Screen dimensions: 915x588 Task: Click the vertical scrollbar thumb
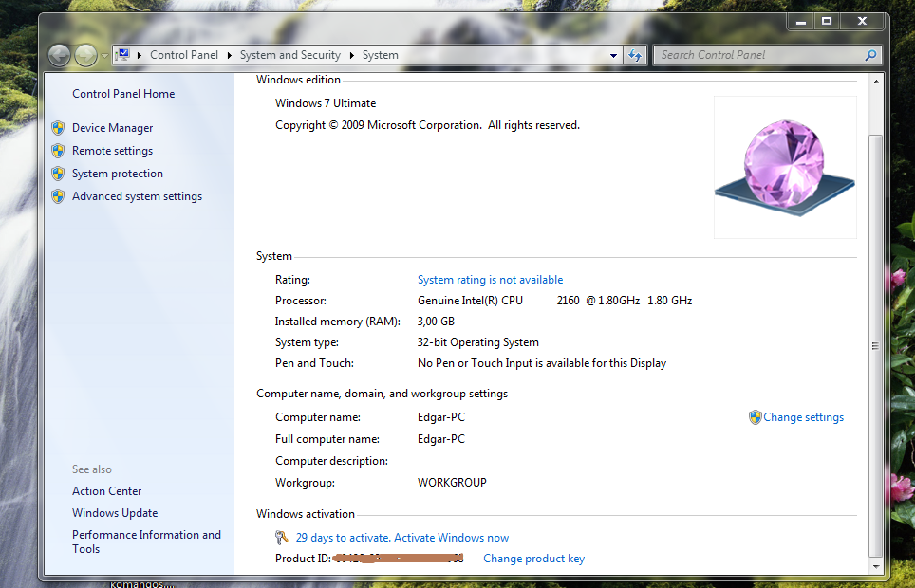(875, 345)
